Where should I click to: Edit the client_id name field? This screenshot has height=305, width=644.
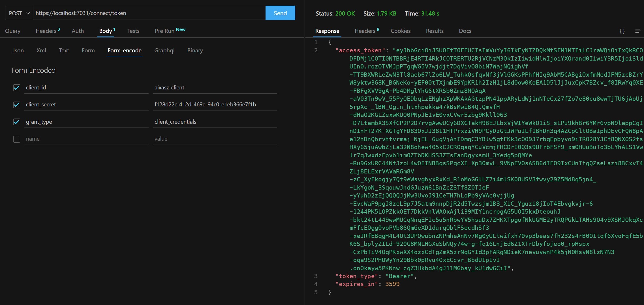(86, 88)
